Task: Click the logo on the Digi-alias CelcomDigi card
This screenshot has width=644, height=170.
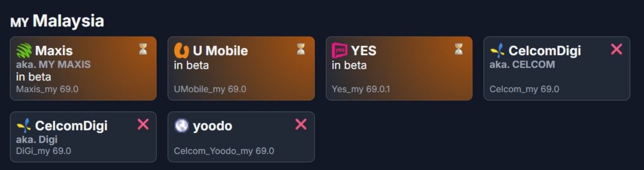Action: 24,126
